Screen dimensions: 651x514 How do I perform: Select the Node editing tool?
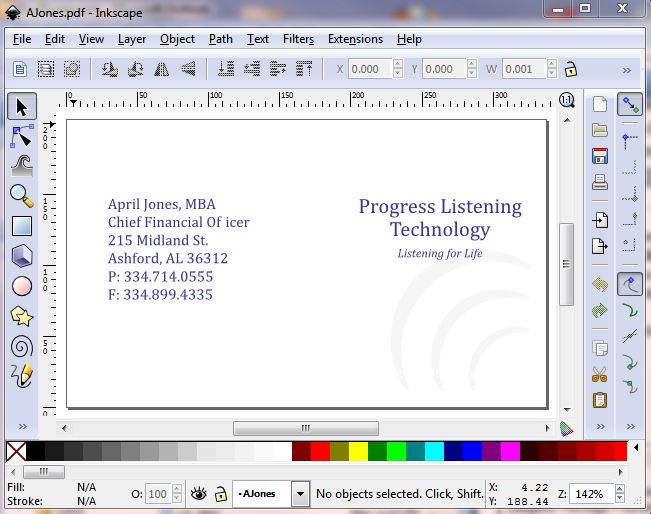22,135
